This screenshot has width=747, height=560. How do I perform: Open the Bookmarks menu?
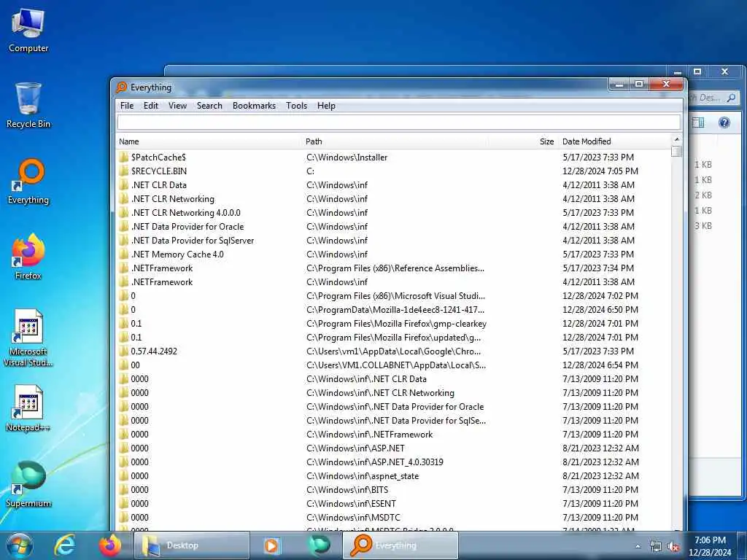[x=254, y=106]
